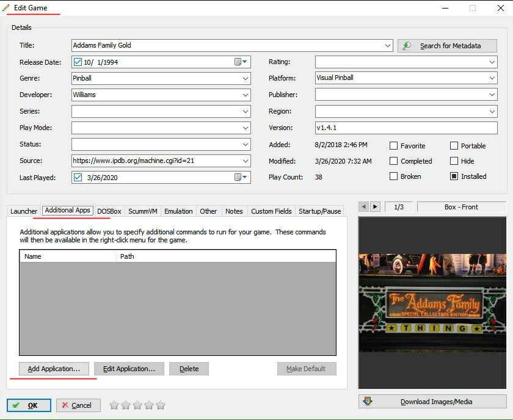Click the Delete button
This screenshot has height=420, width=513.
(189, 369)
